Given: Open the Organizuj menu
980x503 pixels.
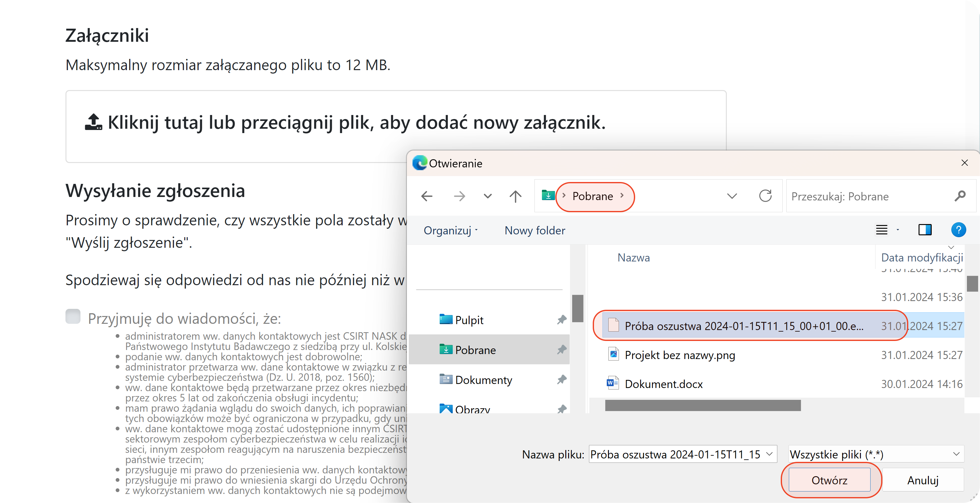Looking at the screenshot, I should click(x=451, y=230).
